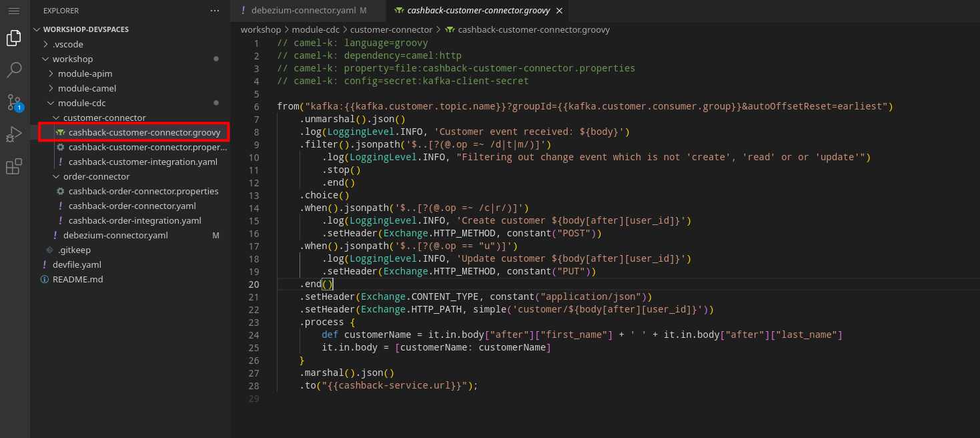Open Explorer more actions ellipsis
The image size is (980, 438).
coord(214,11)
